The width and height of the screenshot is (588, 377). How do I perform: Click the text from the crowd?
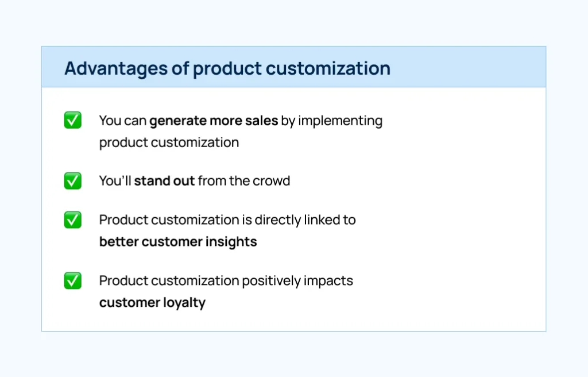point(244,181)
